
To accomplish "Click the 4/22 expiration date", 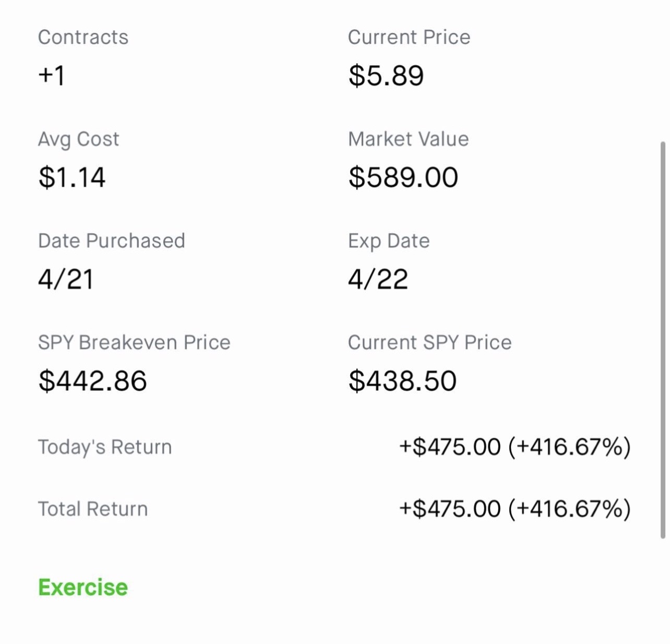I will point(378,279).
